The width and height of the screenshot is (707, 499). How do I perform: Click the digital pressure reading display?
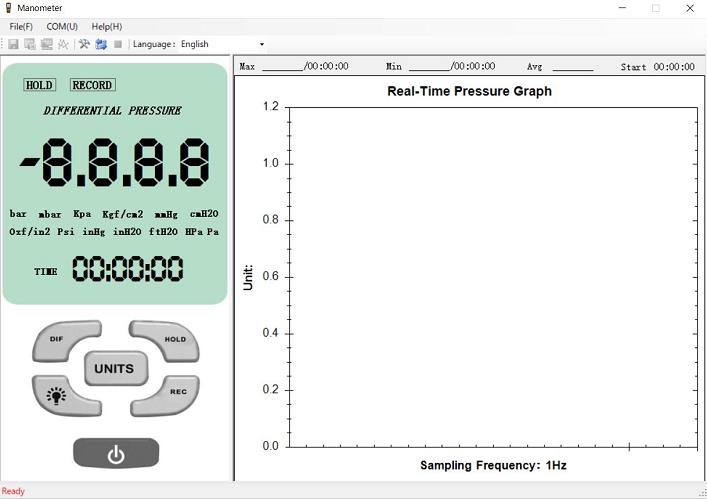point(115,163)
